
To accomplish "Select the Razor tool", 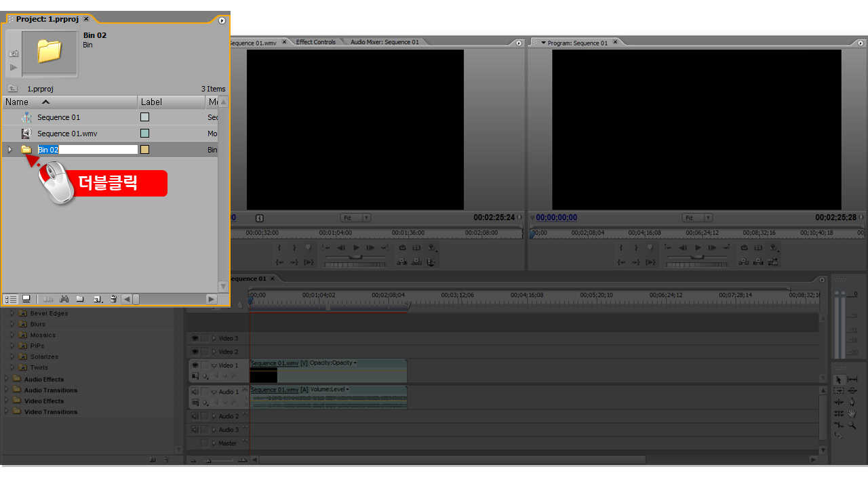I will pyautogui.click(x=838, y=435).
